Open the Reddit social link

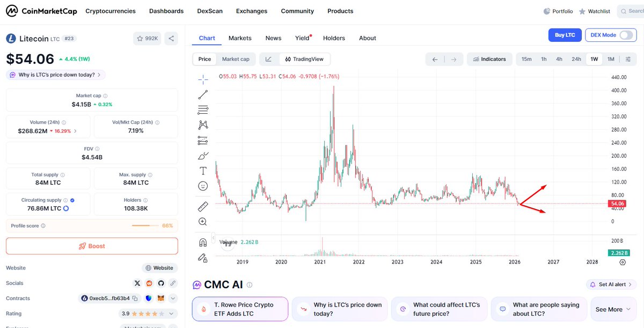[149, 283]
